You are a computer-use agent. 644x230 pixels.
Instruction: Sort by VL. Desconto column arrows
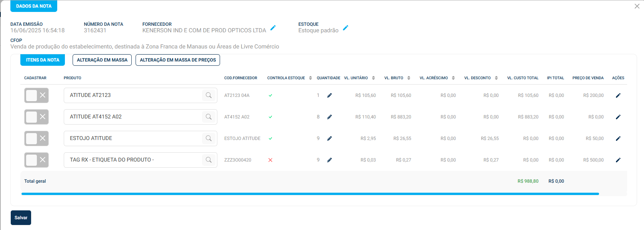(496, 78)
